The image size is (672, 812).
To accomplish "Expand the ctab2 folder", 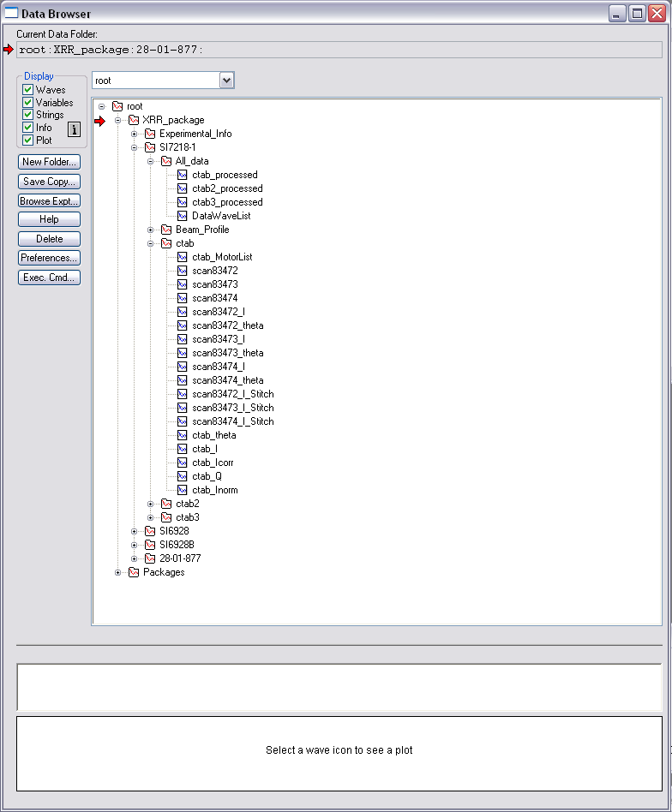I will 150,504.
